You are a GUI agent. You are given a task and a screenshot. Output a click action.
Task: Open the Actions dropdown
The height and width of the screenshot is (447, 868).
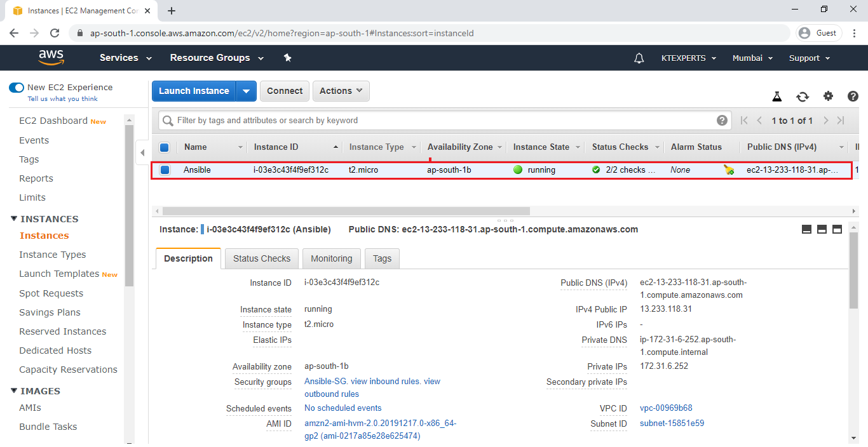coord(341,91)
